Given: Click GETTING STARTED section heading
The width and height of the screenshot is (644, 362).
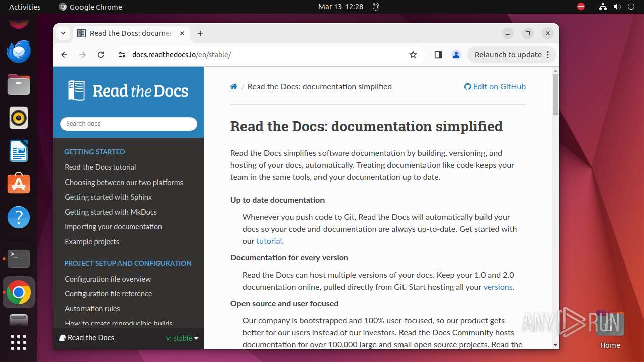Looking at the screenshot, I should tap(95, 152).
